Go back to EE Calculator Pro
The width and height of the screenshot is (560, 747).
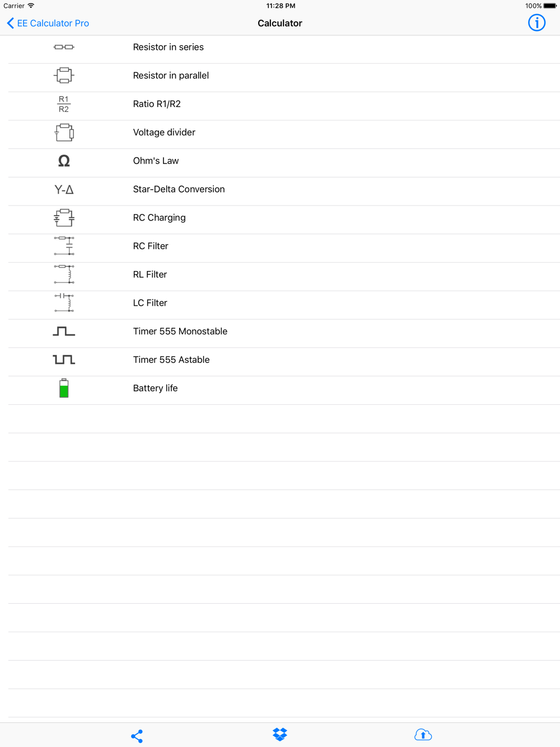pos(48,23)
